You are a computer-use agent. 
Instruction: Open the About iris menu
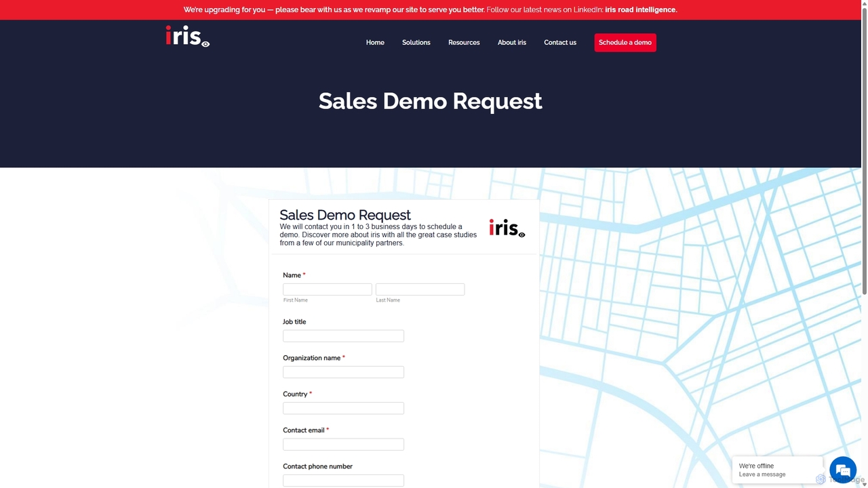click(x=512, y=43)
